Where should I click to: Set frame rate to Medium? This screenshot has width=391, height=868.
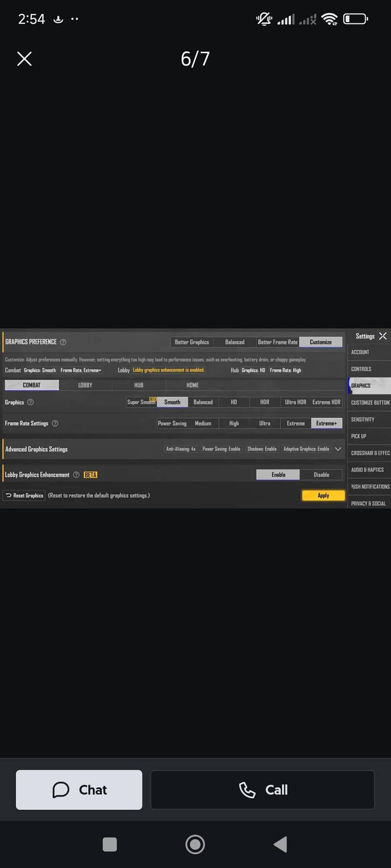(203, 423)
